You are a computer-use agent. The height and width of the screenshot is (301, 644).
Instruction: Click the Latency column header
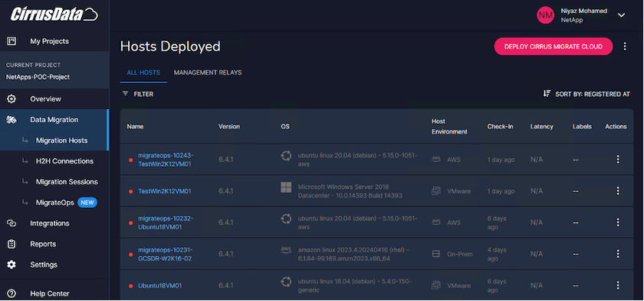[x=542, y=127]
